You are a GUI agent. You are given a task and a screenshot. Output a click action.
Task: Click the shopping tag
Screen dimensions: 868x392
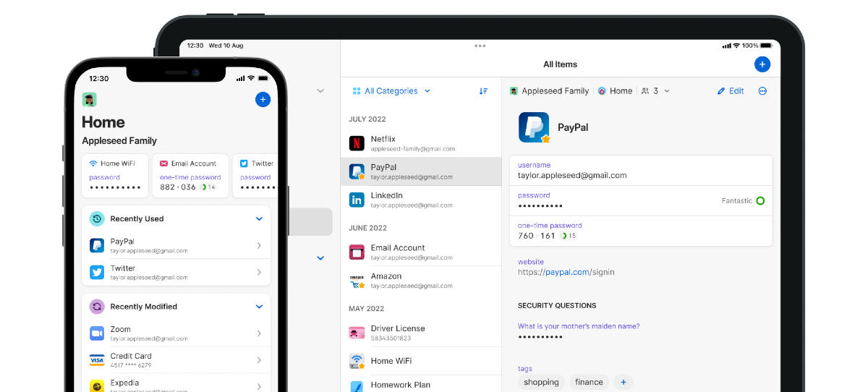(541, 382)
